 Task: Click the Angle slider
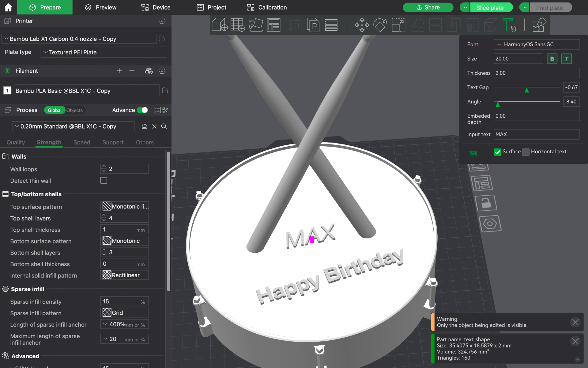527,102
